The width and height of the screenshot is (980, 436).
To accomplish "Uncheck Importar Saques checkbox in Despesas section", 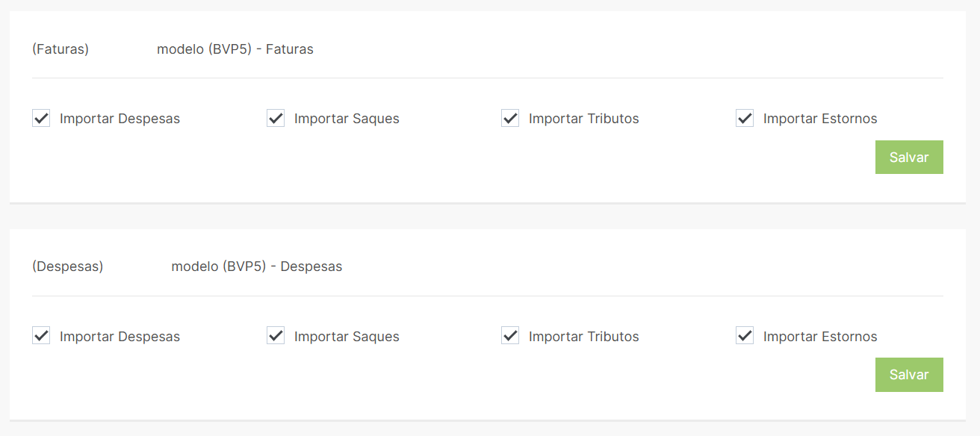I will click(x=276, y=336).
